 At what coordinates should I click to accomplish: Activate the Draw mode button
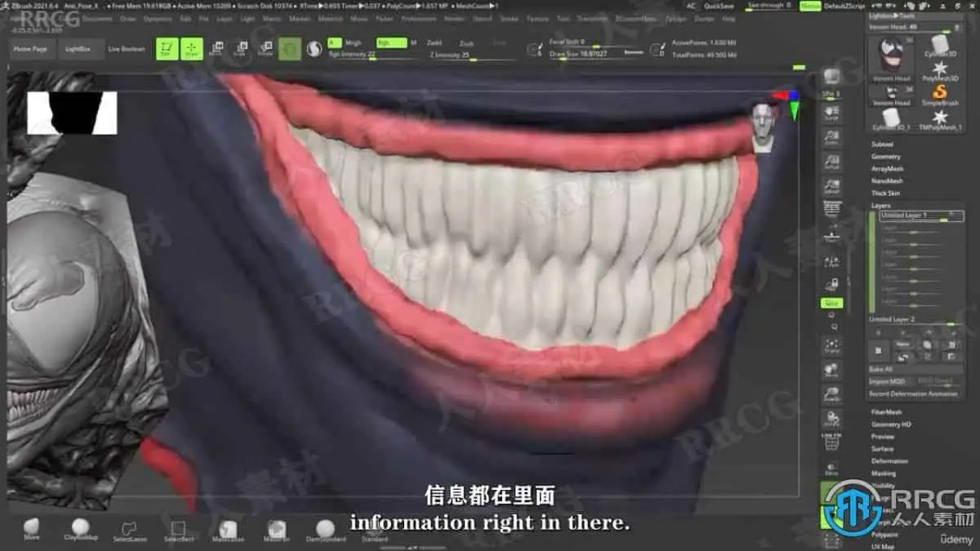[x=192, y=49]
